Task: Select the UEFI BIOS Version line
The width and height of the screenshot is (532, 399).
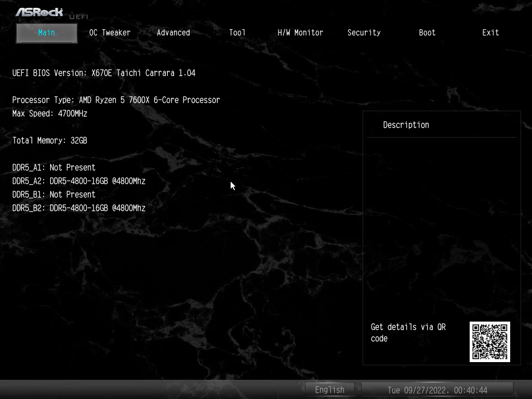Action: 104,73
